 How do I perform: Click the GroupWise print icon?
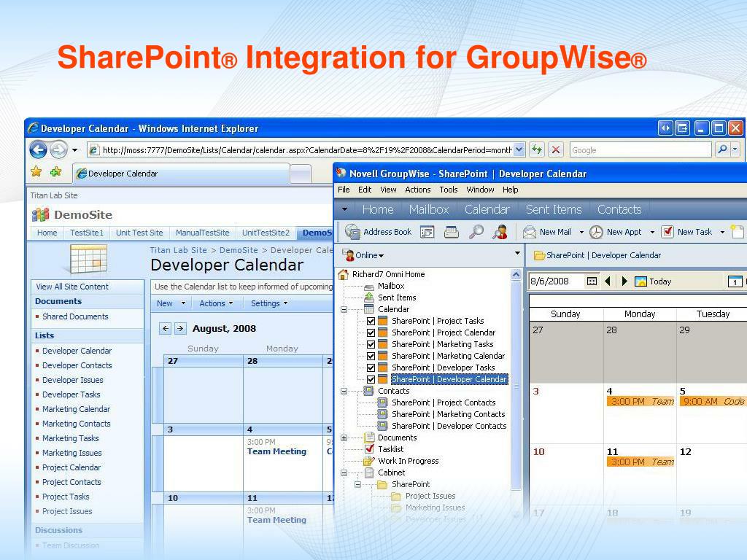click(x=451, y=232)
